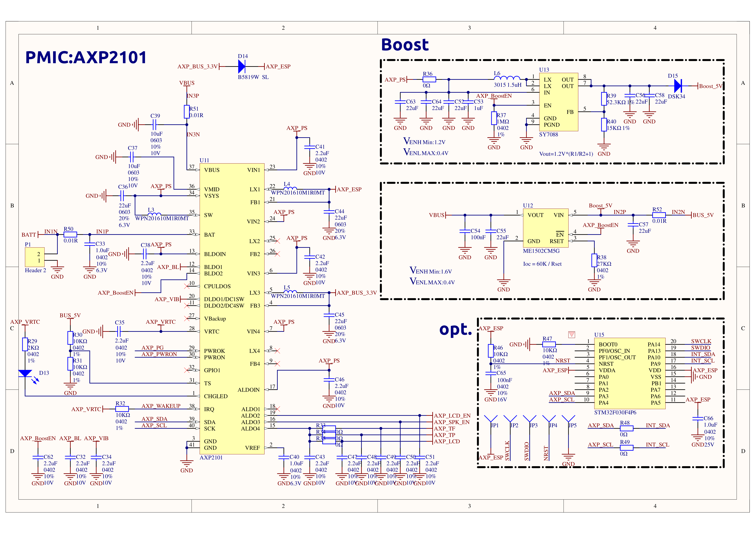Click the AXP_BUS_3.3V label at D14

(x=198, y=67)
